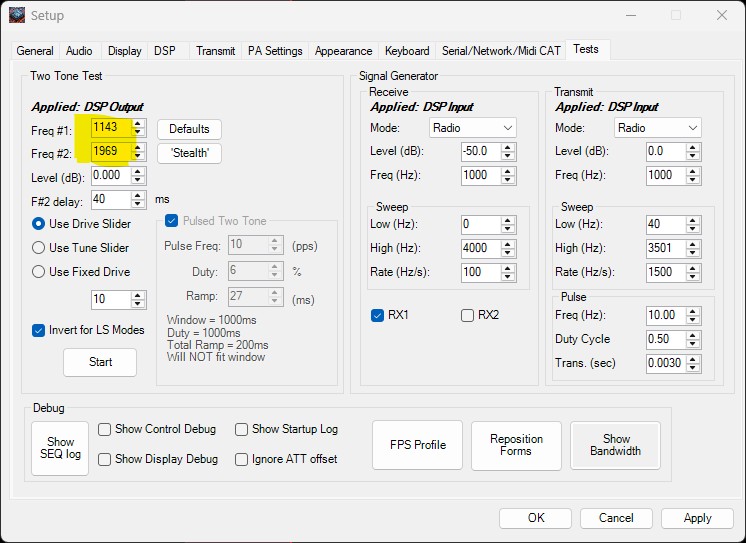Open the PA Settings tab
Viewport: 746px width, 543px height.
point(275,51)
